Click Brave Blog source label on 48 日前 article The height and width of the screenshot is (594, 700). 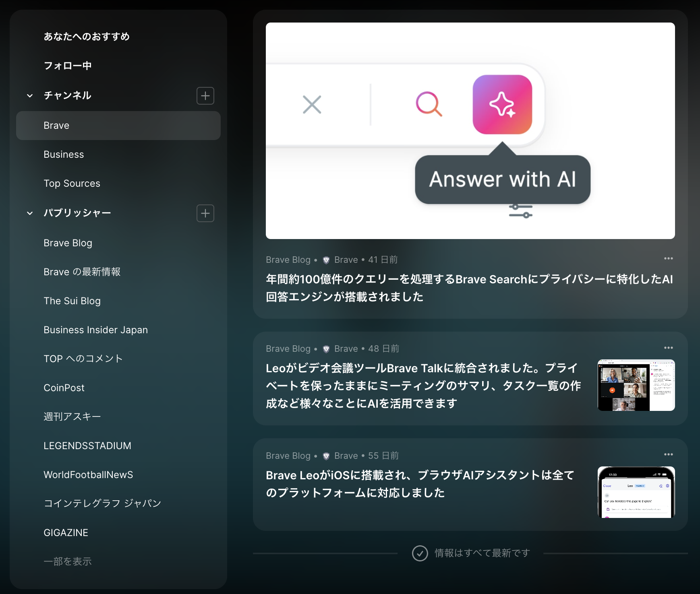(288, 349)
